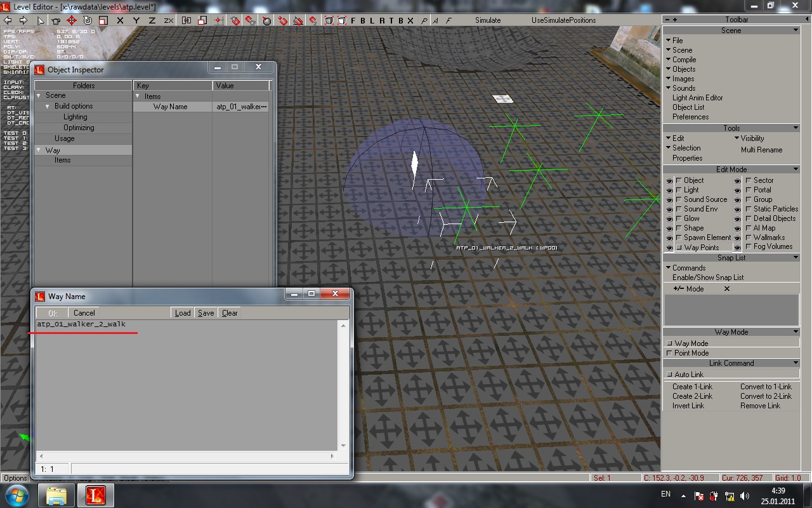The width and height of the screenshot is (812, 508).
Task: Lock movement to the X axis
Action: click(120, 20)
